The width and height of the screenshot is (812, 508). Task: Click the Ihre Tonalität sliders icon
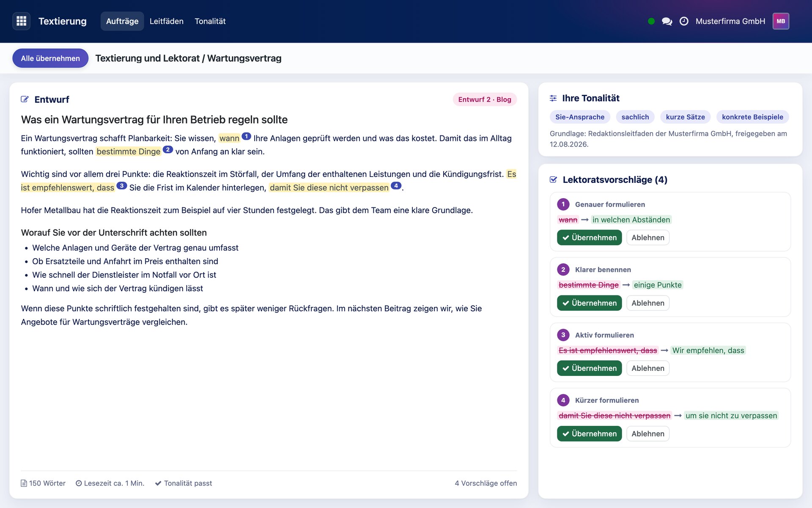(x=553, y=98)
